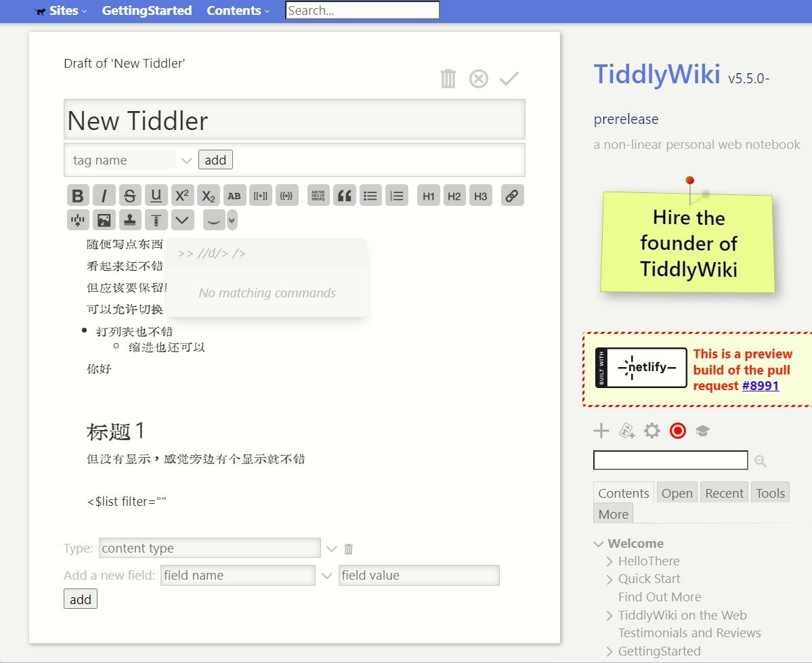Screen dimensions: 812x663
Task: Focus the top bar Search box
Action: coord(362,10)
